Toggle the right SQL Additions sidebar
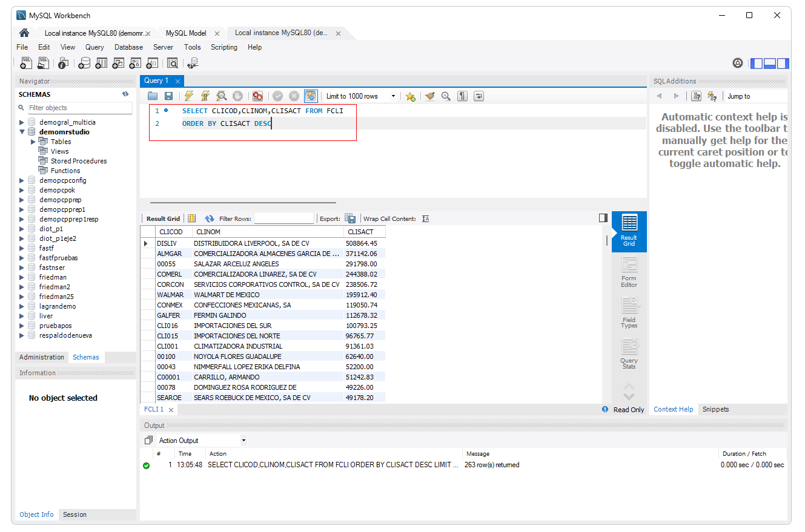 783,63
